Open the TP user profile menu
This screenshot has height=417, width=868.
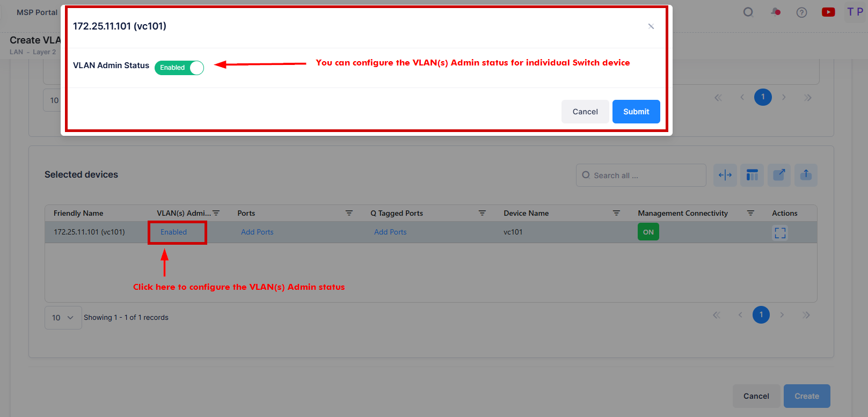coord(855,12)
